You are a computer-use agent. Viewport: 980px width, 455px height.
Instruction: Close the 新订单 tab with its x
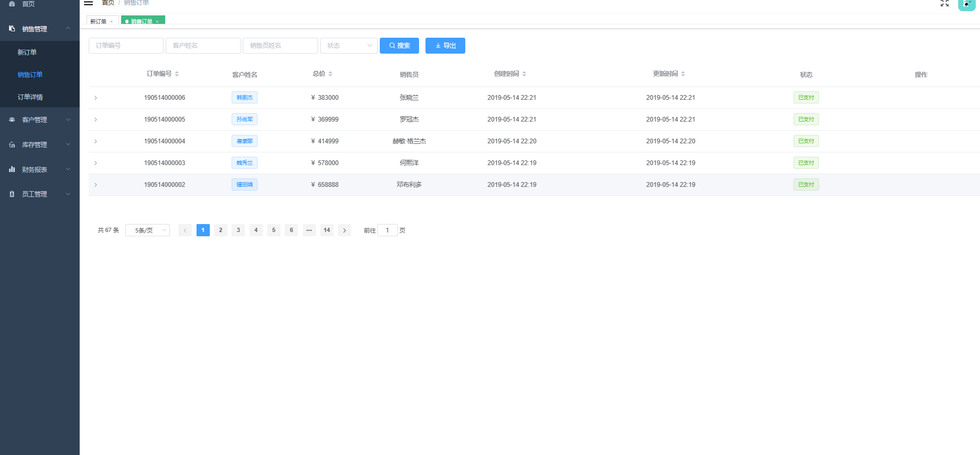(x=112, y=22)
